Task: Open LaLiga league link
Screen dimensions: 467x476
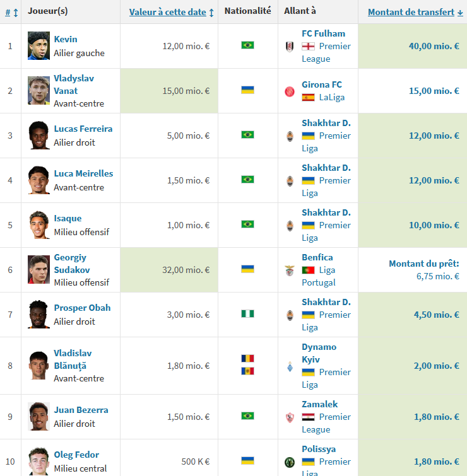Action: [331, 98]
